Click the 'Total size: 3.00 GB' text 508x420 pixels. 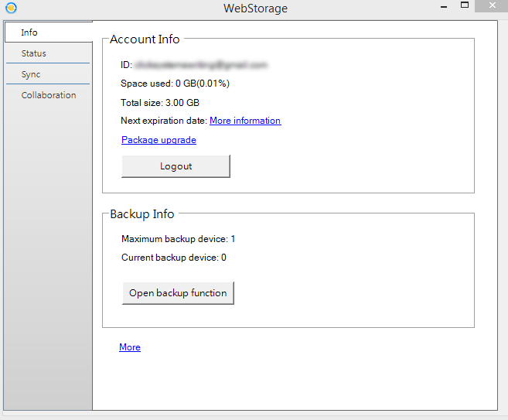pos(160,103)
